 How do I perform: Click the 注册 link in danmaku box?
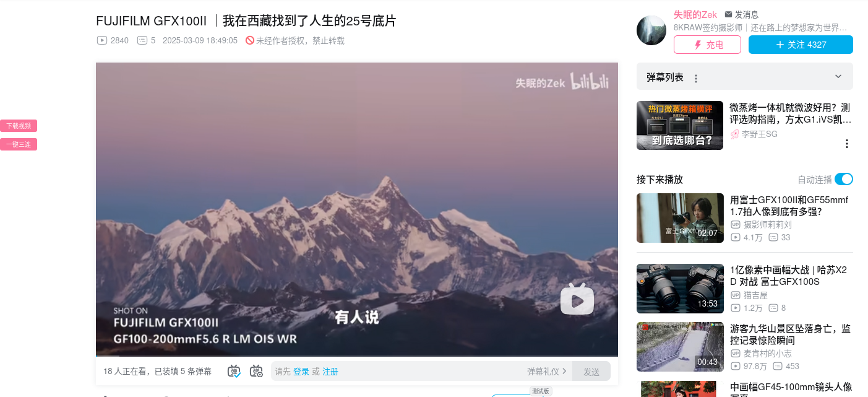pos(330,372)
